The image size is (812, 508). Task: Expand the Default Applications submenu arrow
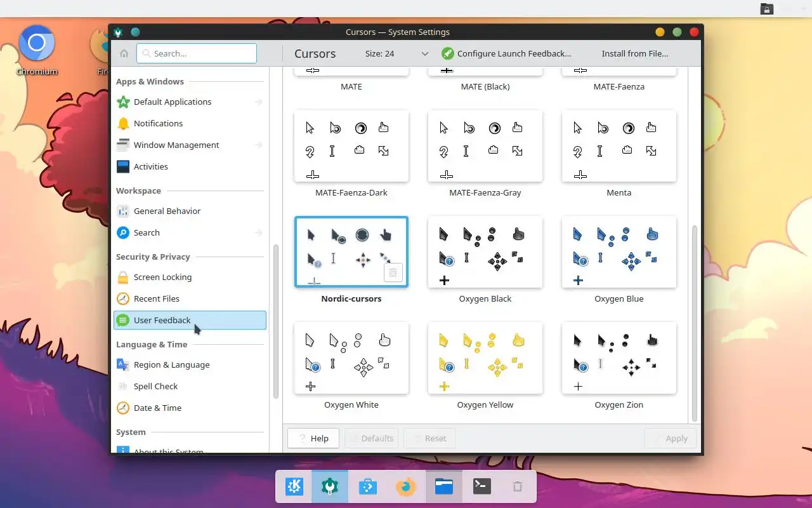(258, 102)
